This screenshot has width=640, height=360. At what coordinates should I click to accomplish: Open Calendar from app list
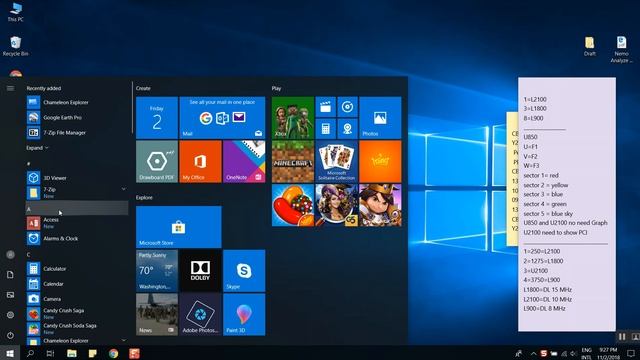[x=77, y=284]
